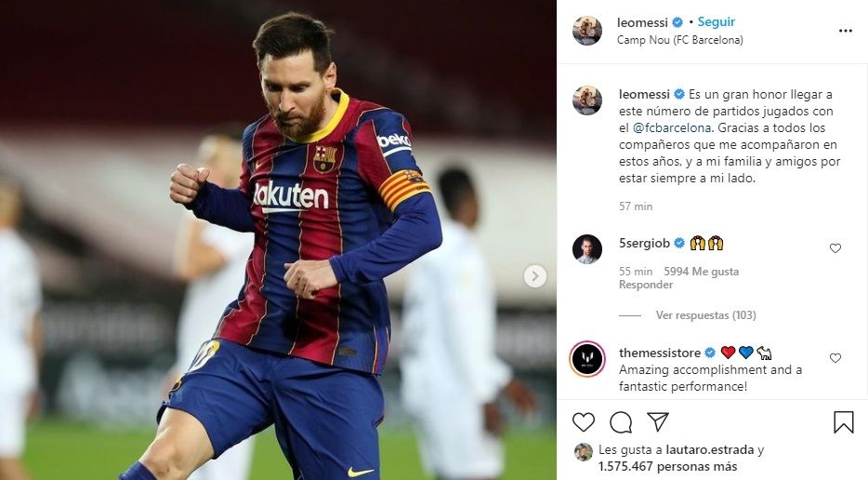
Task: Click the Messi post photo
Action: pos(279,240)
